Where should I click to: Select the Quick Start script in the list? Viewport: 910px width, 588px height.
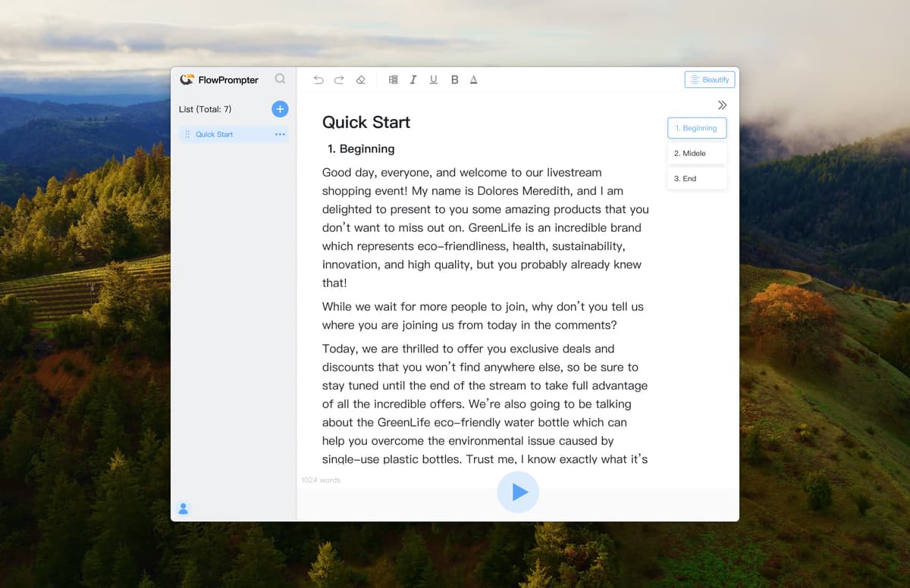(213, 134)
